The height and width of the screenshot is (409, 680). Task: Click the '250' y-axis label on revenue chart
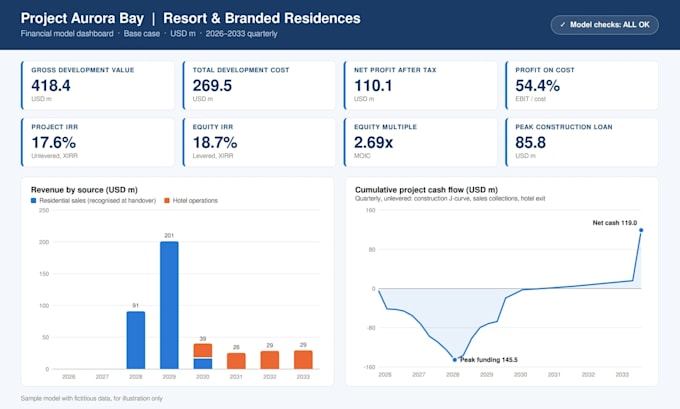coord(44,210)
